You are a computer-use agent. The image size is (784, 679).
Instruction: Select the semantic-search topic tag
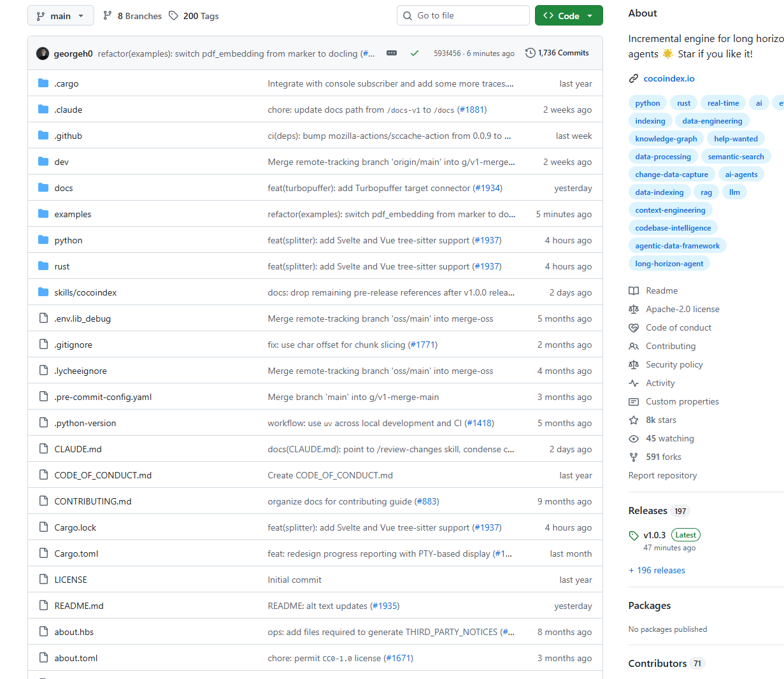[x=736, y=157]
